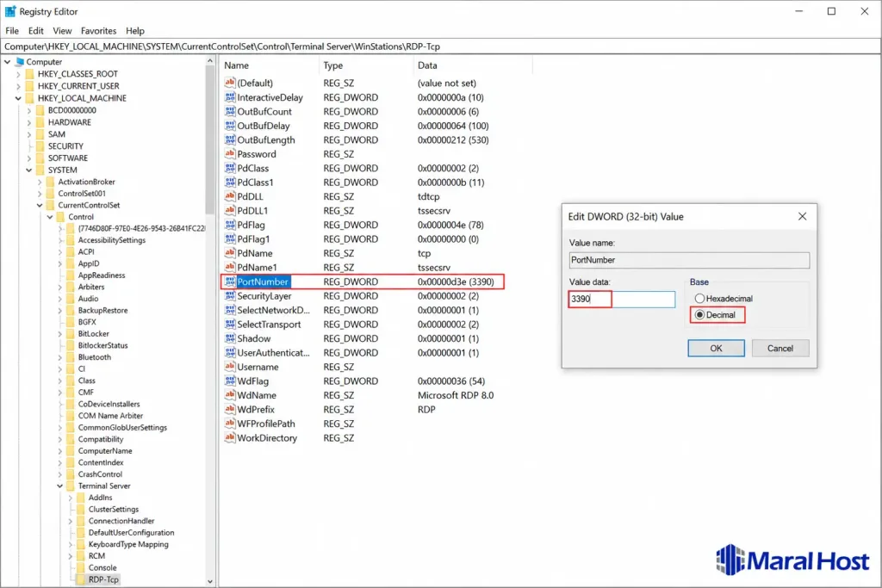Screen dimensions: 882x588
Task: Click the Value data input field
Action: coord(622,299)
